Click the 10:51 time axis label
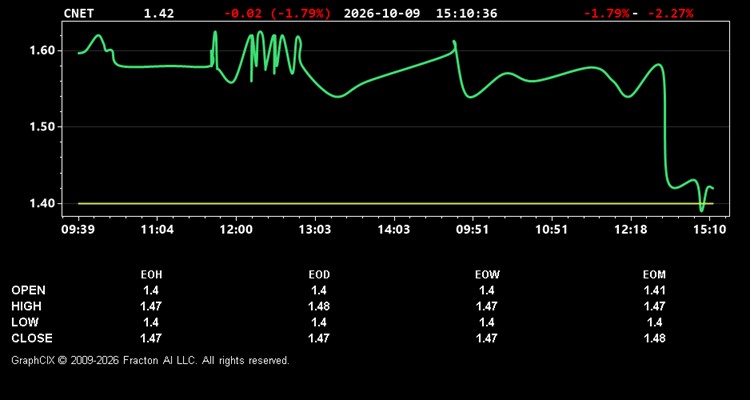This screenshot has width=750, height=400. (551, 230)
